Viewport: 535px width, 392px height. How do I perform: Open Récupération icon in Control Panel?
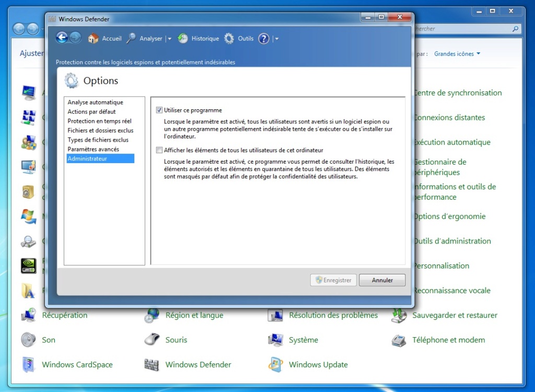(x=28, y=315)
